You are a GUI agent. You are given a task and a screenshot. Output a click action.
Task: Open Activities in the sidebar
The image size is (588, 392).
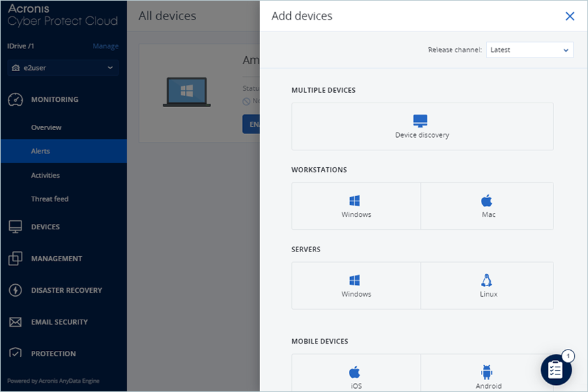pyautogui.click(x=45, y=175)
